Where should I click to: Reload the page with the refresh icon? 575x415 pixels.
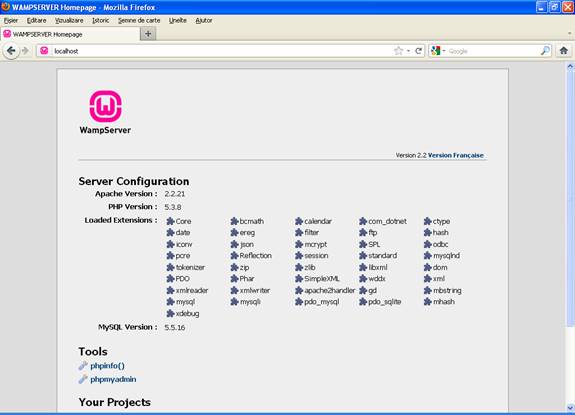418,51
